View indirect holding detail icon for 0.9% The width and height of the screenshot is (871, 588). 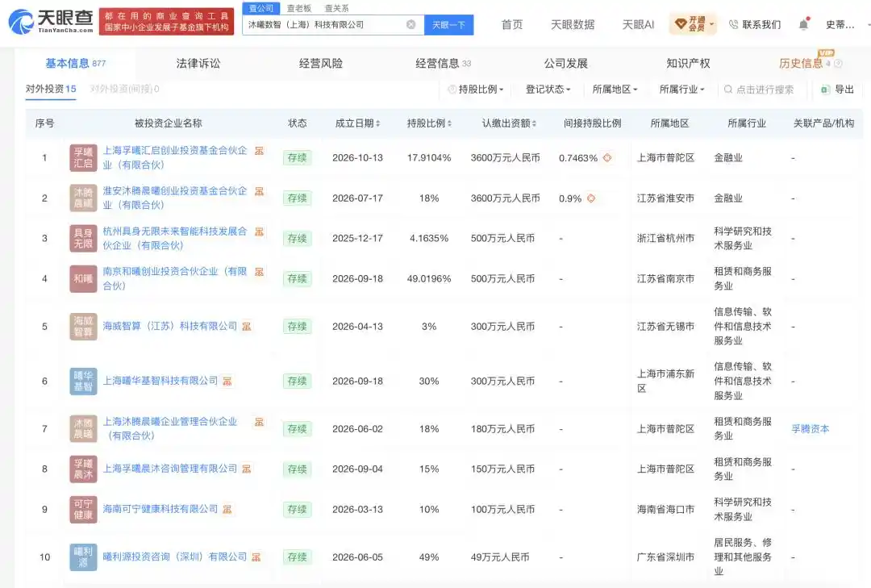[x=591, y=198]
